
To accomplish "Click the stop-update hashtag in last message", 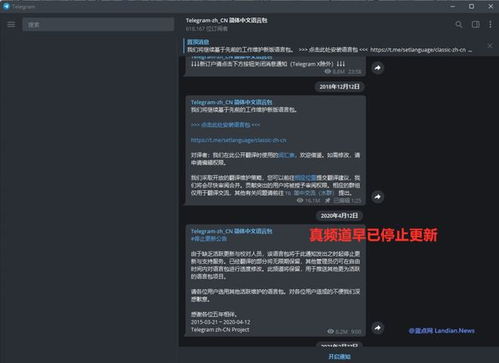I will (x=209, y=239).
